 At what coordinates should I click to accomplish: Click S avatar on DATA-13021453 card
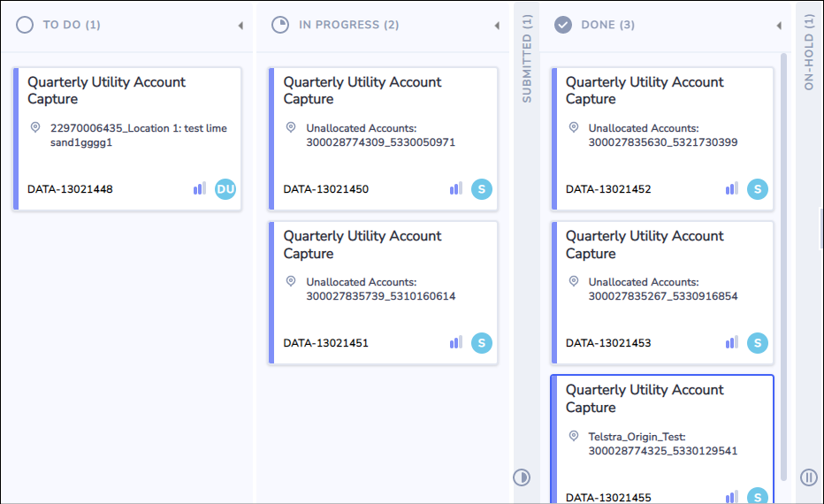[x=758, y=343]
